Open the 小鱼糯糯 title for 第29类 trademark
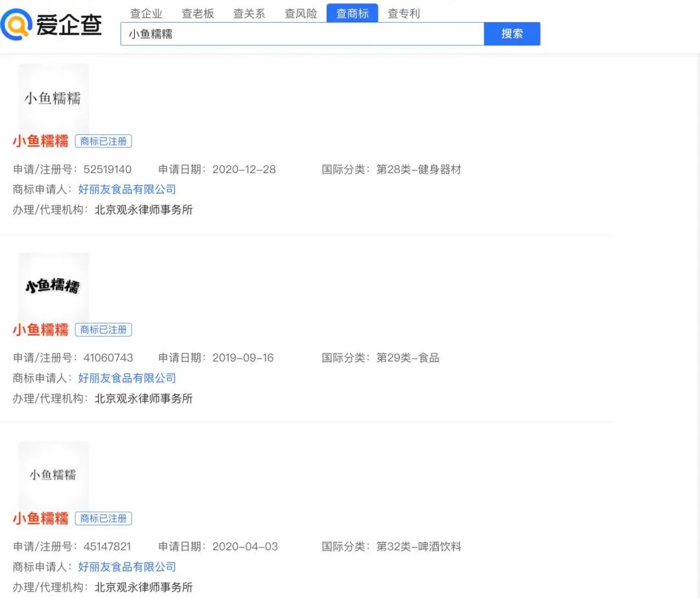 tap(40, 330)
